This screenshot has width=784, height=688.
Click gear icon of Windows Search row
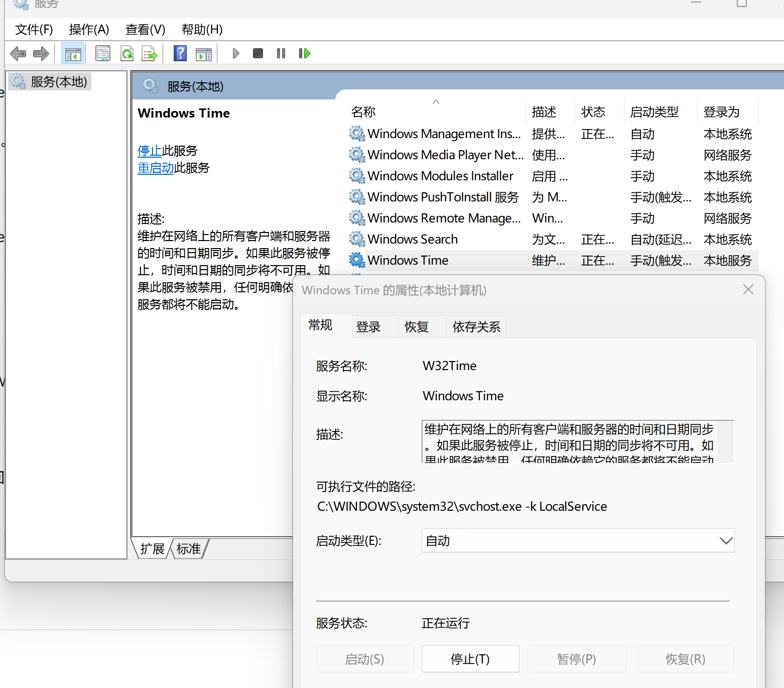tap(357, 239)
